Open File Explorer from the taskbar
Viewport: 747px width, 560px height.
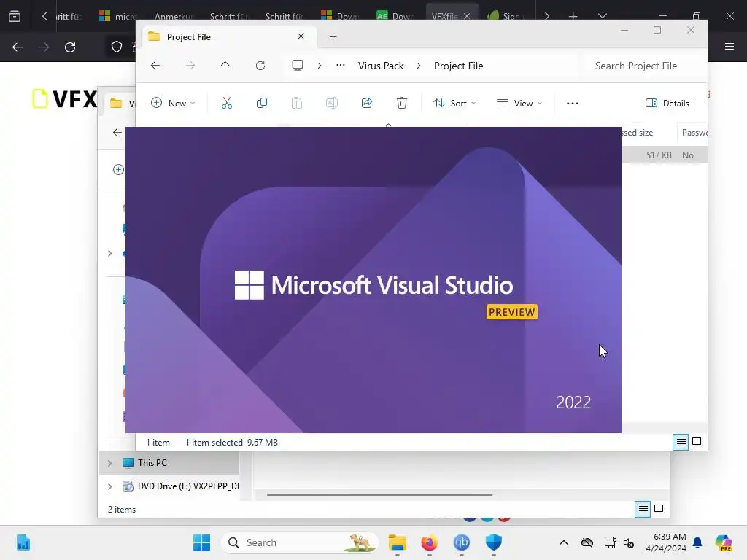398,542
